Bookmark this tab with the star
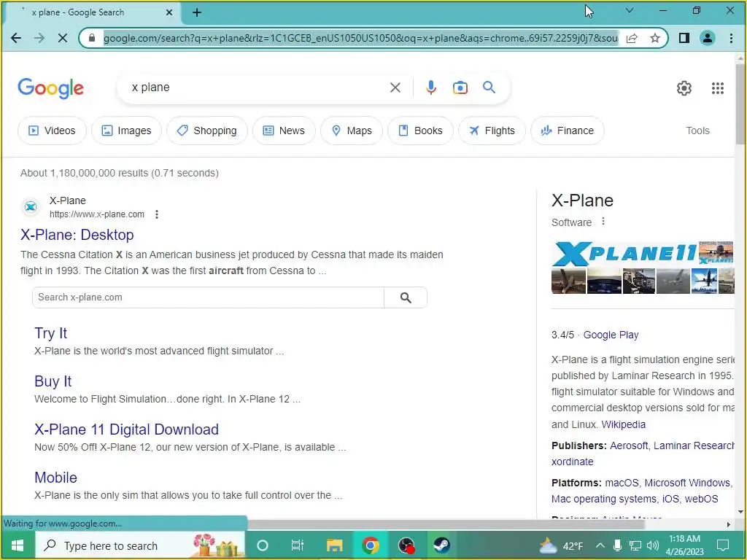 655,38
